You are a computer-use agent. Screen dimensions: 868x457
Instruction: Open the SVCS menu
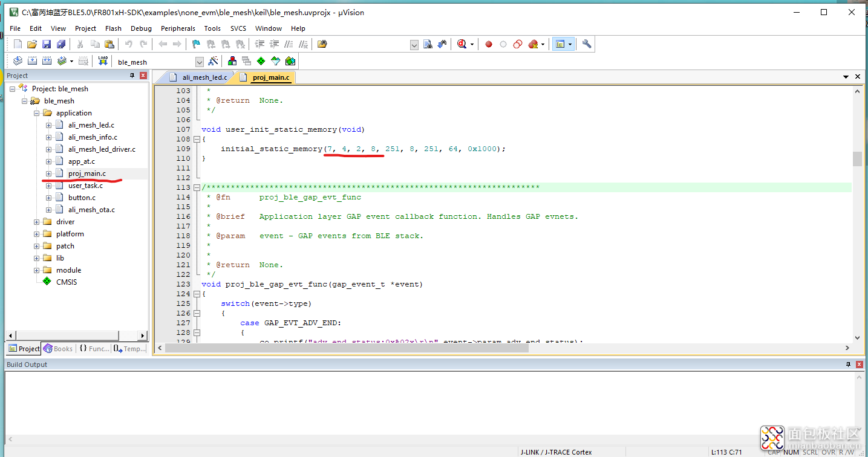click(238, 28)
